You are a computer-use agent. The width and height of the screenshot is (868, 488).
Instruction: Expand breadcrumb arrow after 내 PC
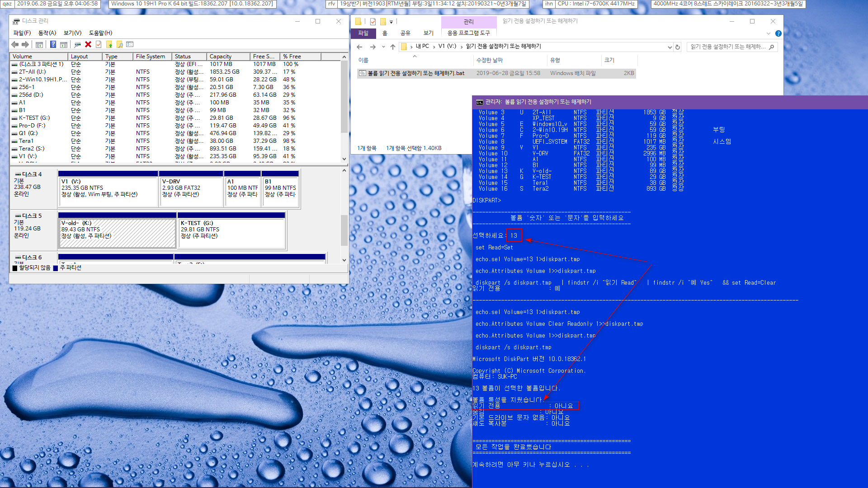click(x=434, y=47)
